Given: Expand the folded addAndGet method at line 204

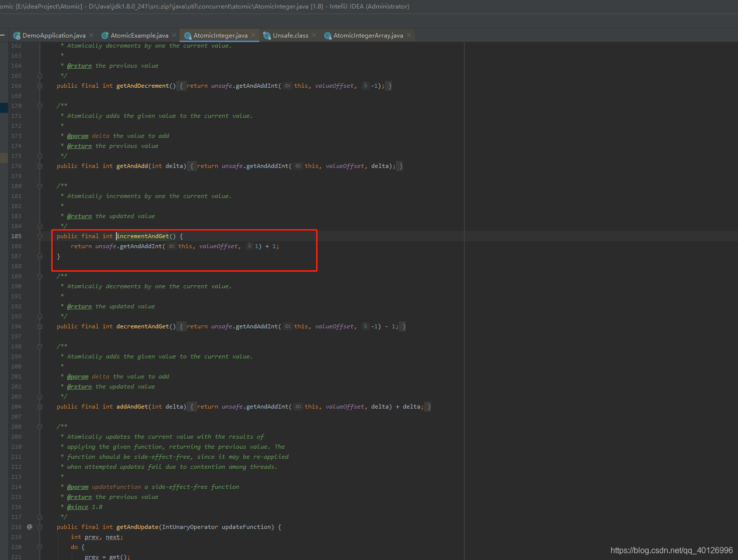Looking at the screenshot, I should pos(40,407).
